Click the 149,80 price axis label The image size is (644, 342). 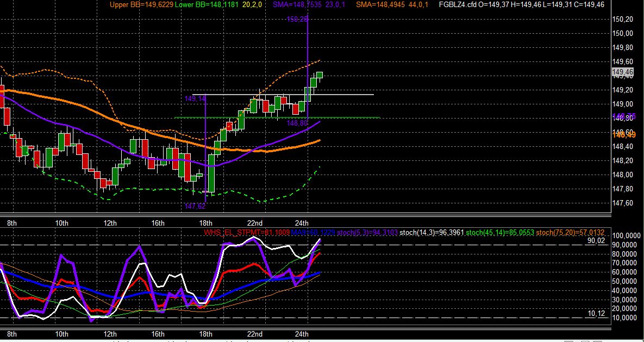pyautogui.click(x=622, y=47)
